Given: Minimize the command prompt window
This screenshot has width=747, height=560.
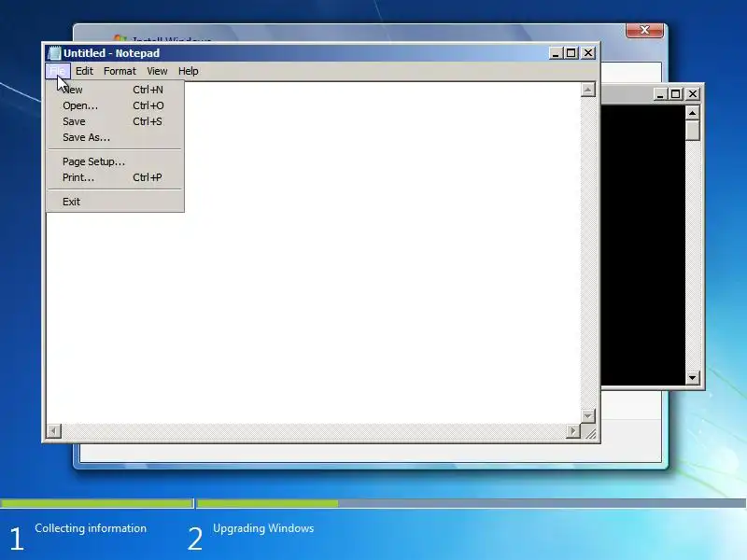Looking at the screenshot, I should tap(660, 94).
